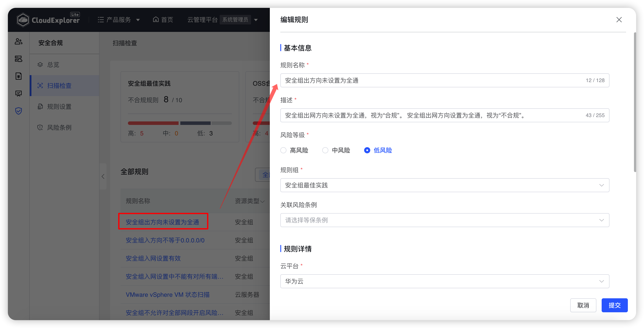
Task: Open the 关联风险条例 dropdown
Action: pos(445,220)
